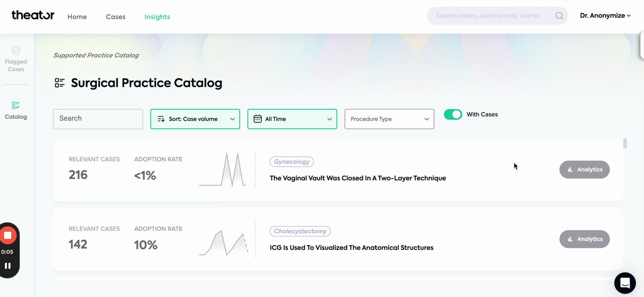Expand the All Time date filter

pyautogui.click(x=292, y=119)
